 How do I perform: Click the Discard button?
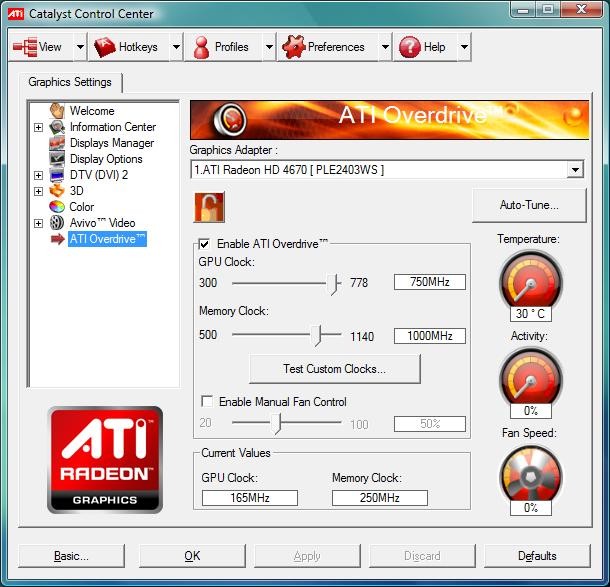point(422,556)
